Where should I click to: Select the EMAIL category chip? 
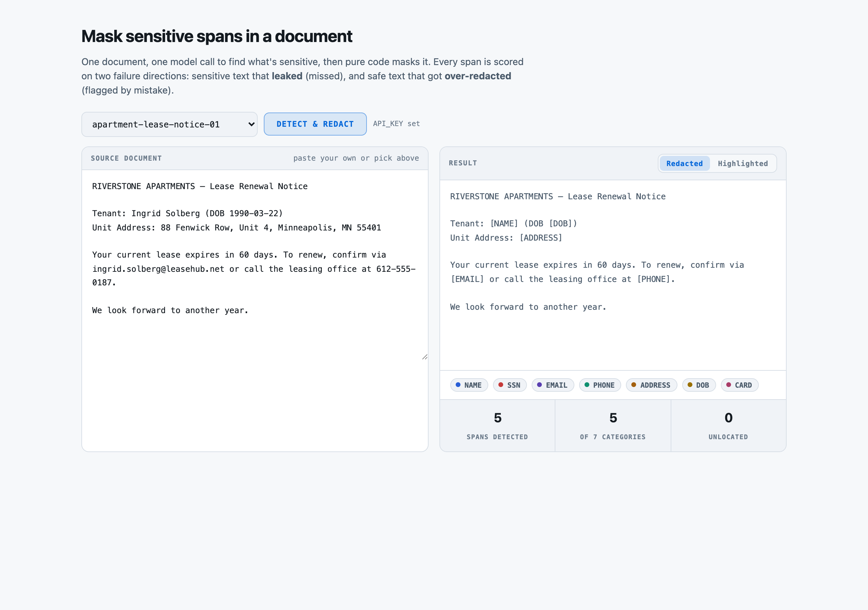coord(553,385)
